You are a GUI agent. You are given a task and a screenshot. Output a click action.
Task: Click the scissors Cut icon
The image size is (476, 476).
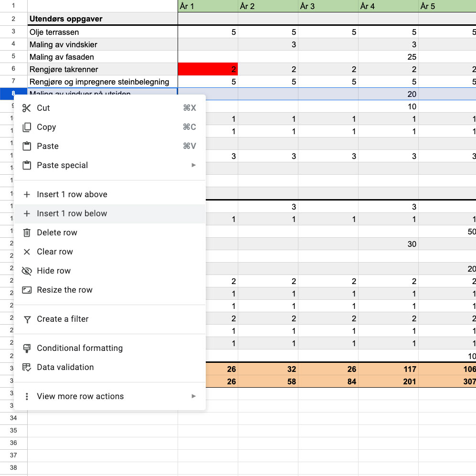[27, 108]
